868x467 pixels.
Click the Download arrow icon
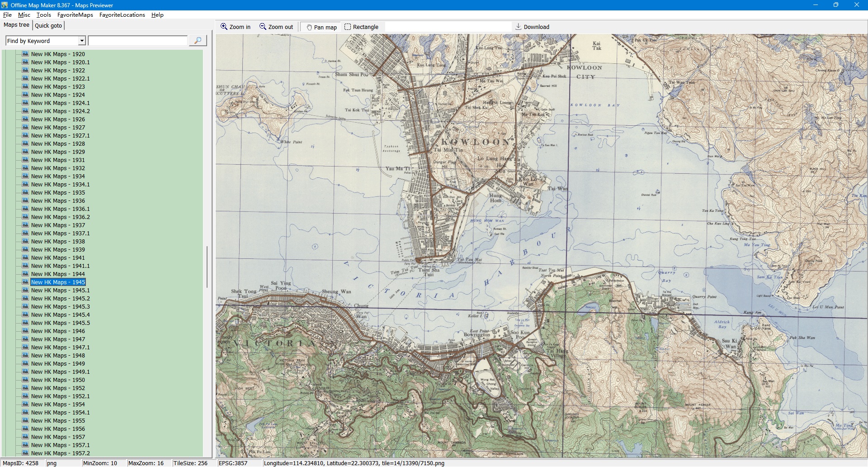519,27
